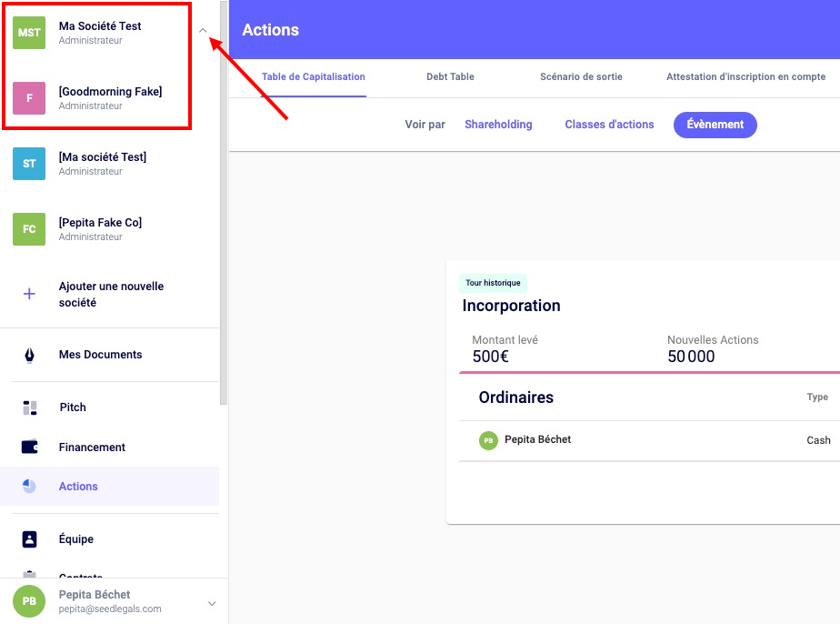This screenshot has width=840, height=624.
Task: Click the Pepita Béchet shareholder row
Action: 537,440
